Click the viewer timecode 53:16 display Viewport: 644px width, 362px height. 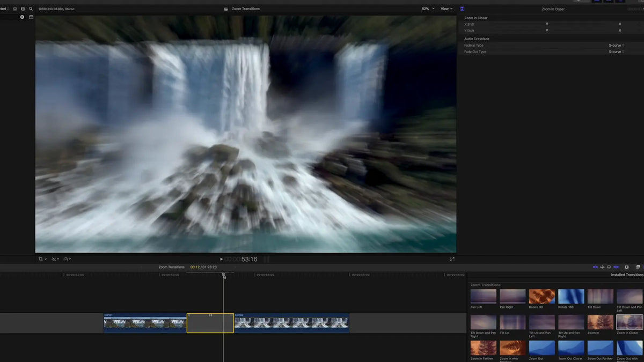pyautogui.click(x=241, y=259)
